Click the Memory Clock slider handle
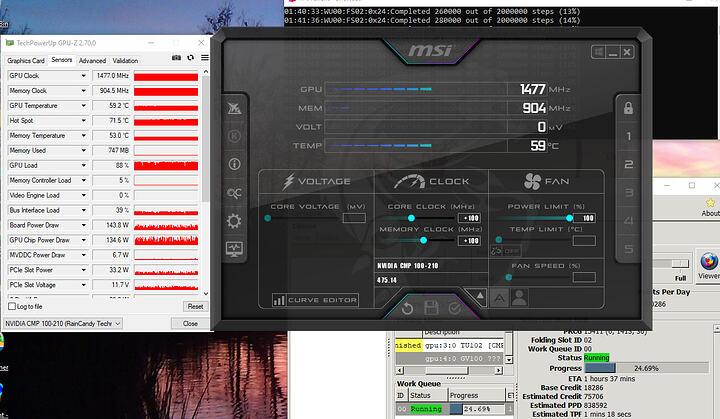Image resolution: width=720 pixels, height=419 pixels. click(x=423, y=240)
